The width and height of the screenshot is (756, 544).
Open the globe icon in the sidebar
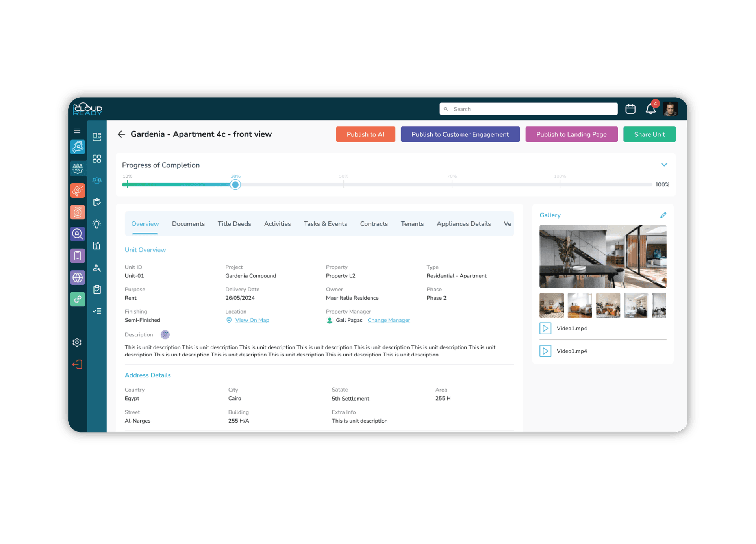coord(77,277)
